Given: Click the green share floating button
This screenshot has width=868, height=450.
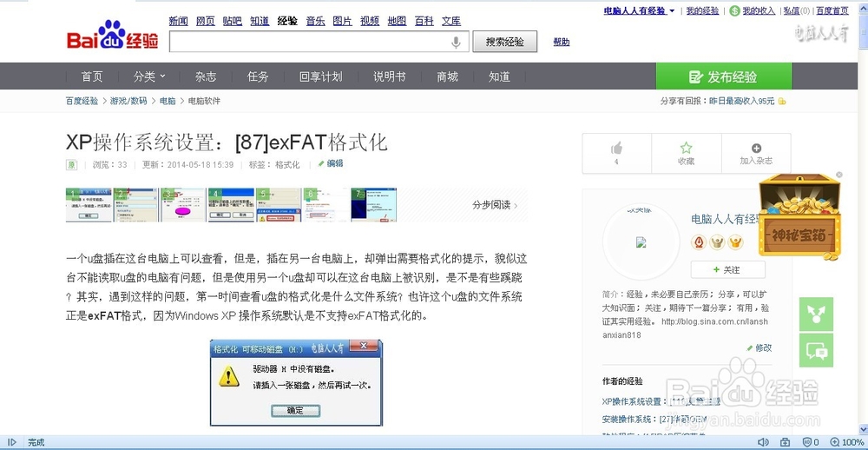Looking at the screenshot, I should pyautogui.click(x=816, y=314).
